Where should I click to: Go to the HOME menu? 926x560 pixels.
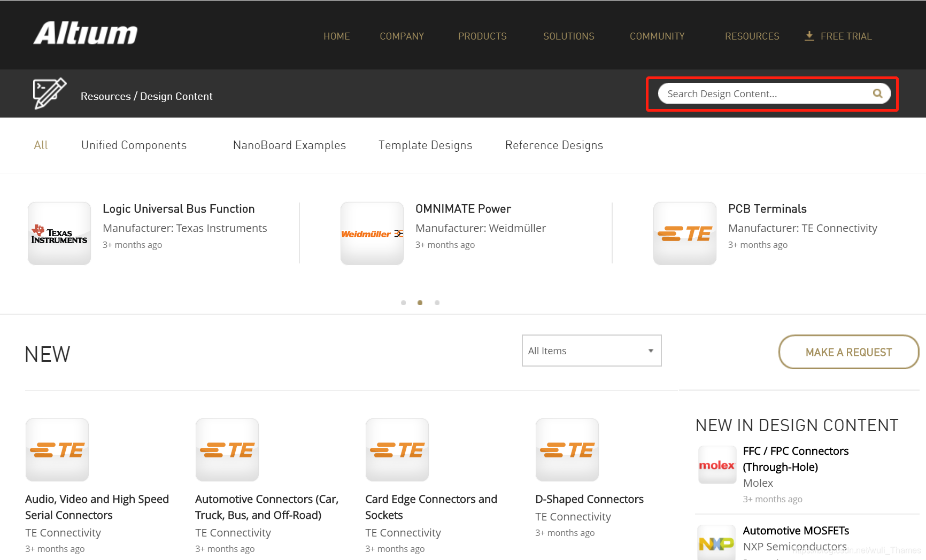337,36
